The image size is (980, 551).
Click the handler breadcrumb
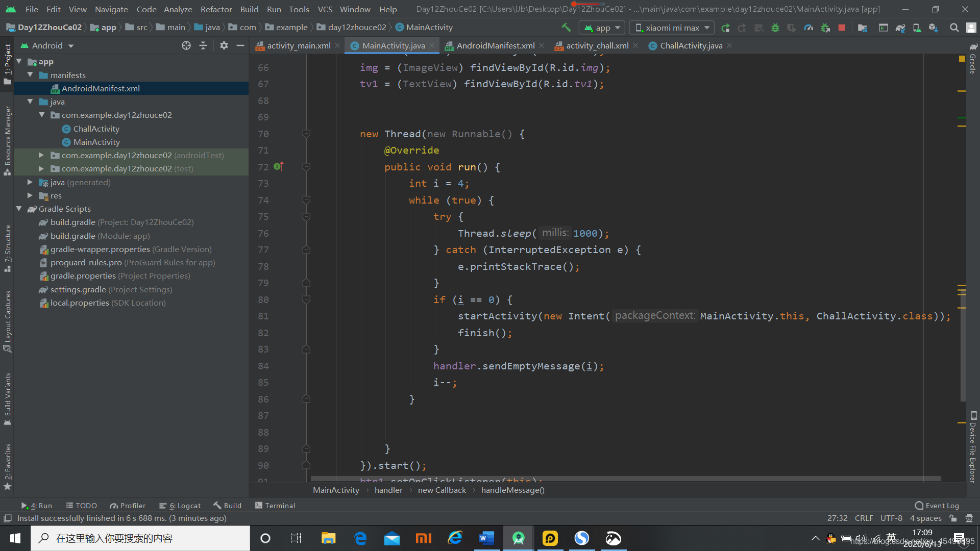click(388, 490)
